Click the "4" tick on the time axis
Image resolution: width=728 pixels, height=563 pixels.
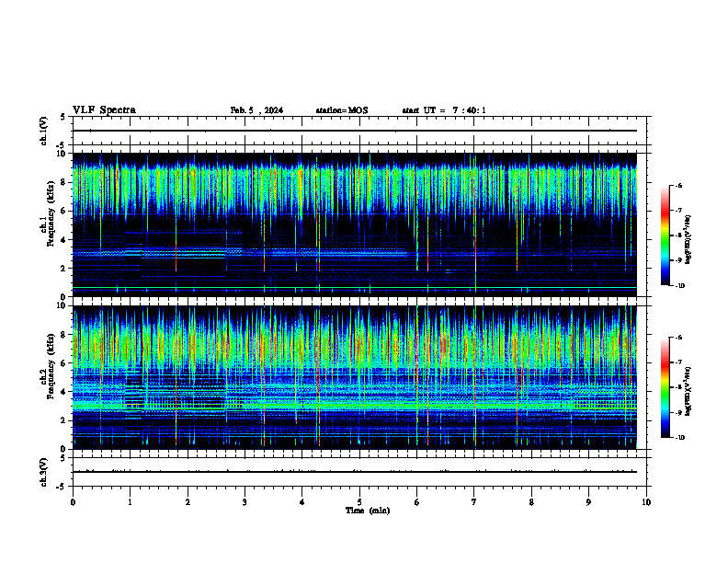coord(302,502)
